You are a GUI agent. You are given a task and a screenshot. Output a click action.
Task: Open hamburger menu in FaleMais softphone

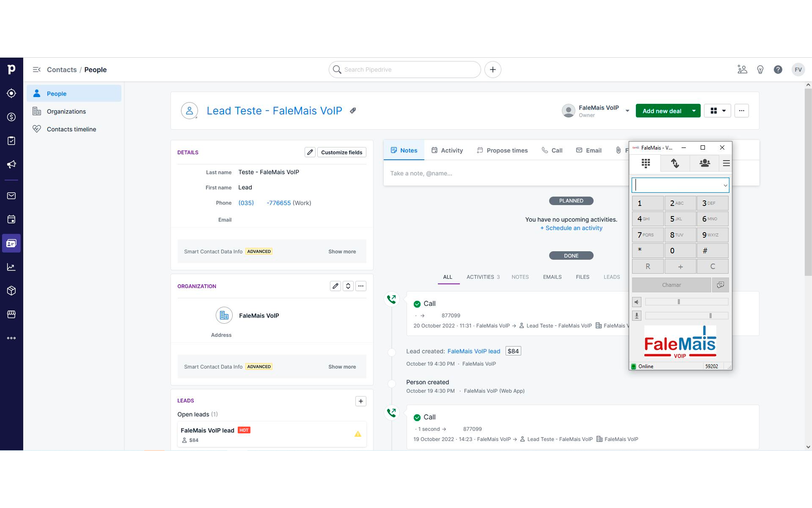pos(726,163)
